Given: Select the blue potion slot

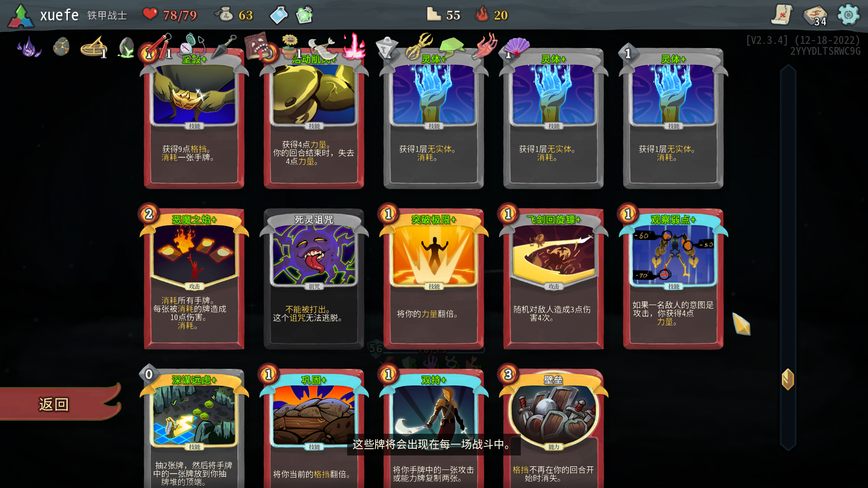Looking at the screenshot, I should pyautogui.click(x=278, y=15).
